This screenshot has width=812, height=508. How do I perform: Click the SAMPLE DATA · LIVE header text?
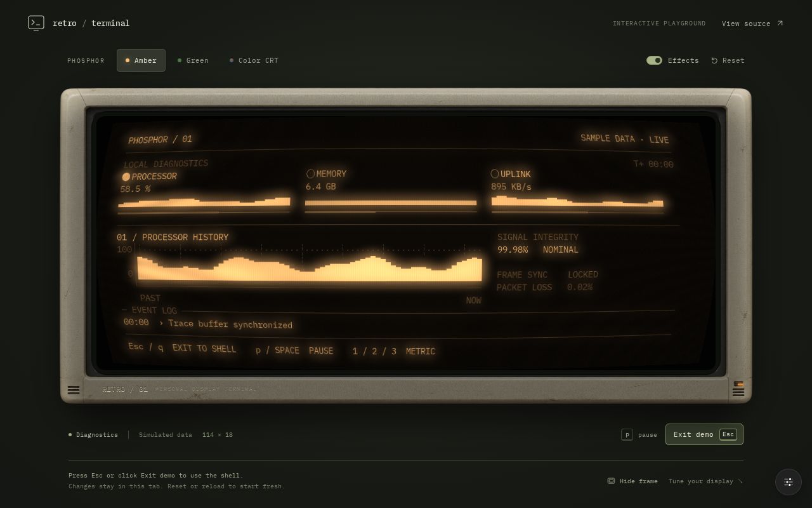[x=625, y=138]
